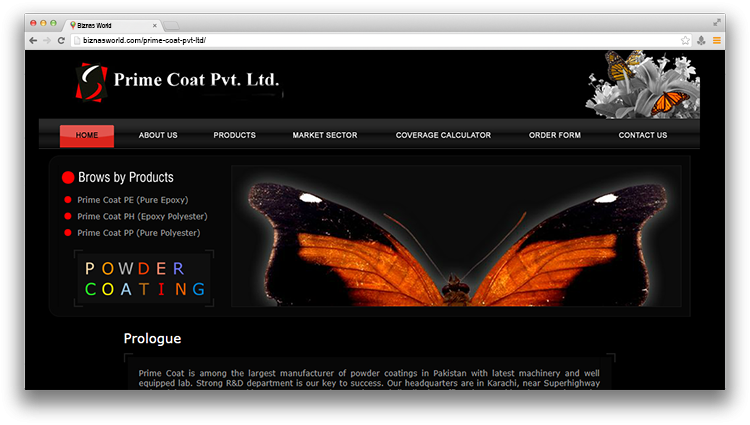
Task: Go to the HOME menu item
Action: (x=87, y=135)
